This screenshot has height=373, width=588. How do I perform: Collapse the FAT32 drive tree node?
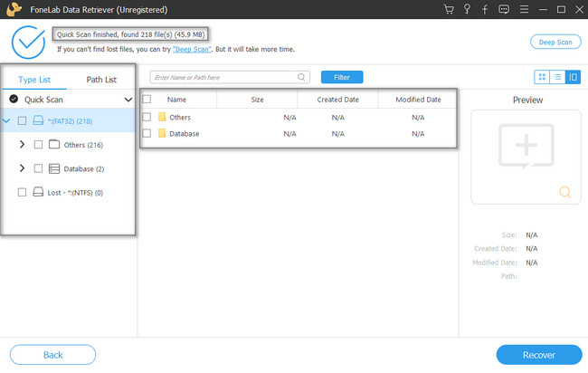6,120
